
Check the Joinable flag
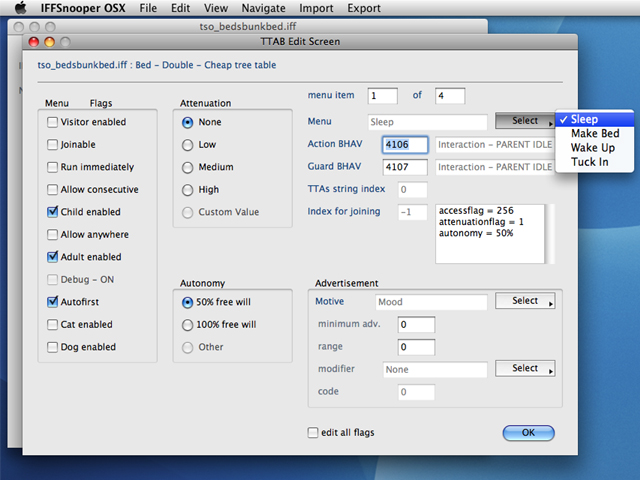click(x=52, y=144)
